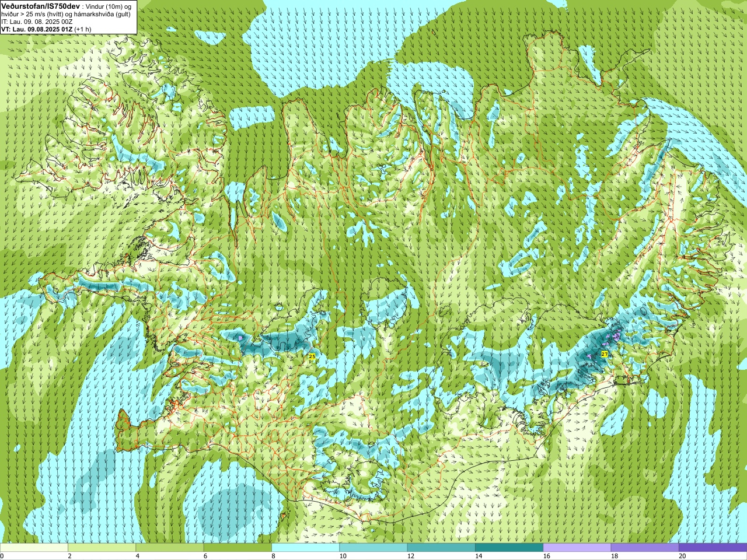Viewport: 747px width, 560px height.
Task: Click the 2–4 m/s light green legend swatch
Action: pos(102,548)
